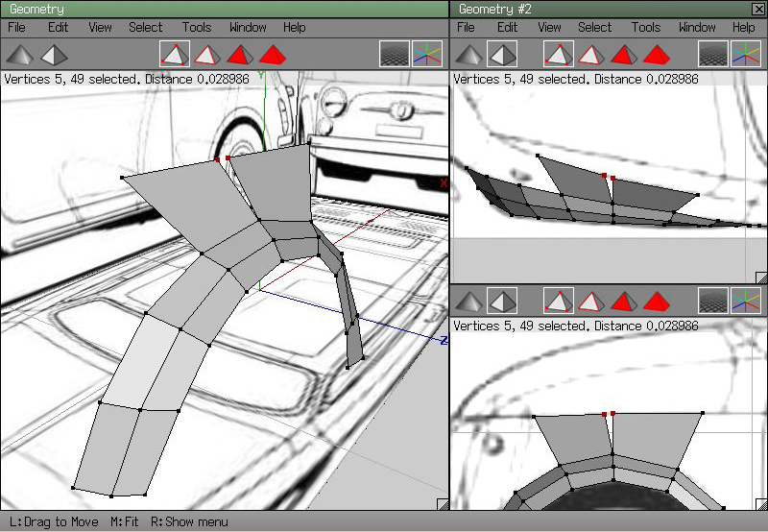Close the Geometry #2 window
The width and height of the screenshot is (768, 532).
coord(758,9)
